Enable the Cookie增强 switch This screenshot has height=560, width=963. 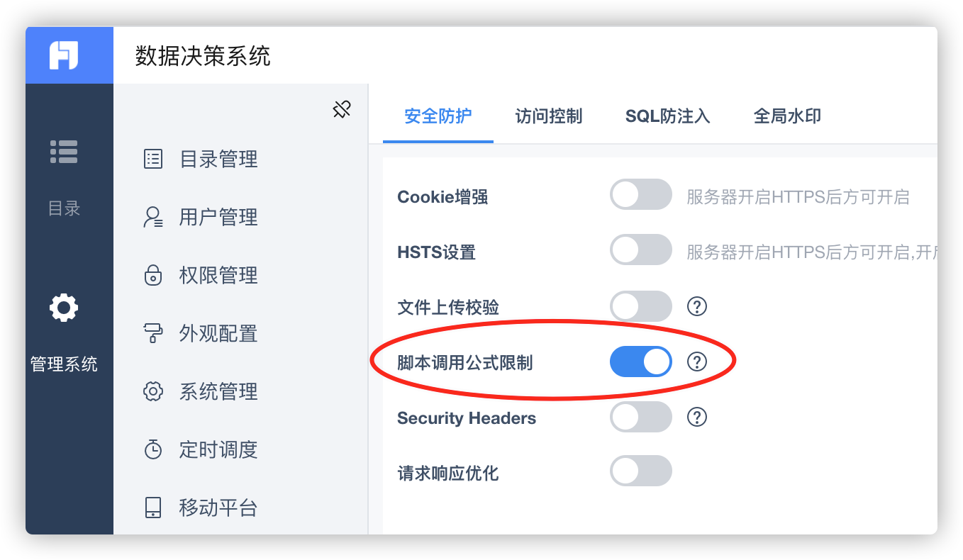(641, 194)
